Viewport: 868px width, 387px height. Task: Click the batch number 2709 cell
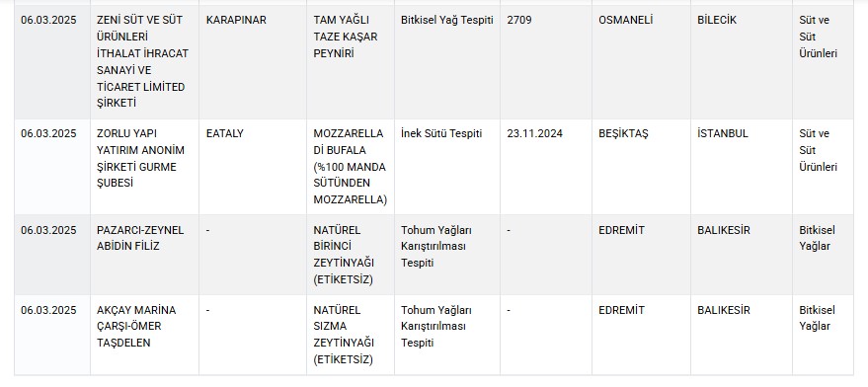[x=546, y=62]
